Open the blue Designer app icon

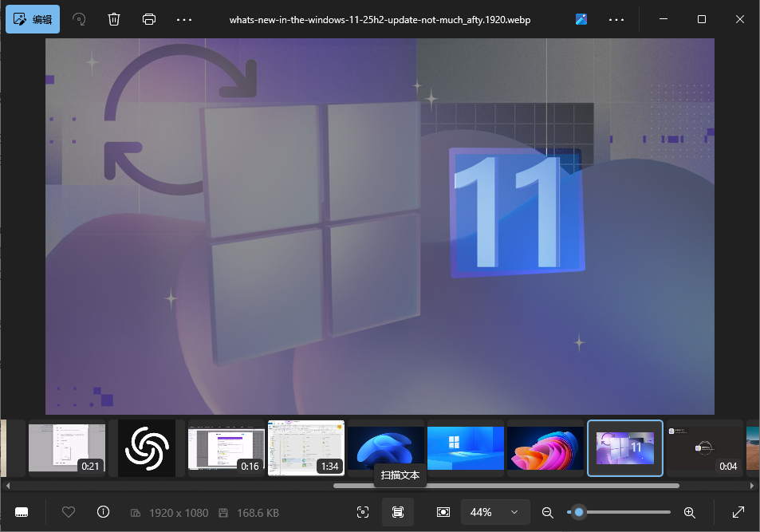coord(581,19)
